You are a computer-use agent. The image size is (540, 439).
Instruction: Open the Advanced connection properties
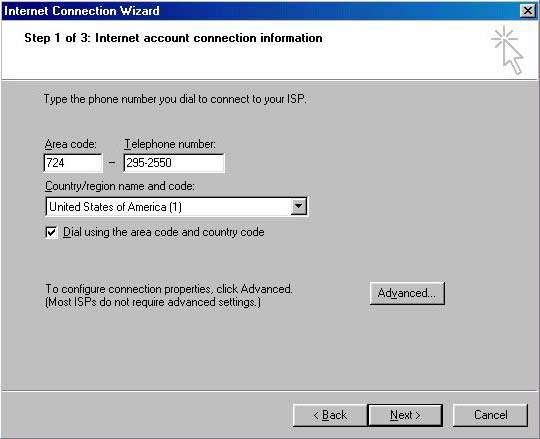[407, 293]
